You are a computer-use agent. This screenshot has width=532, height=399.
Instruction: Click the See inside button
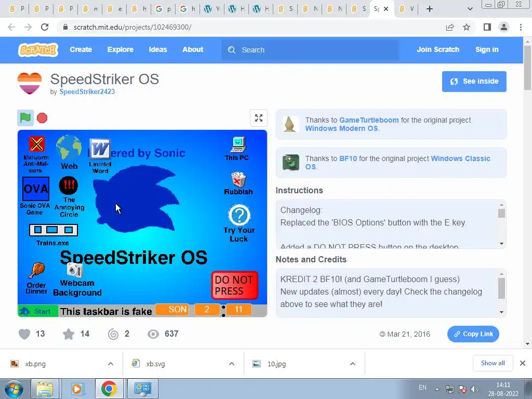(x=474, y=82)
